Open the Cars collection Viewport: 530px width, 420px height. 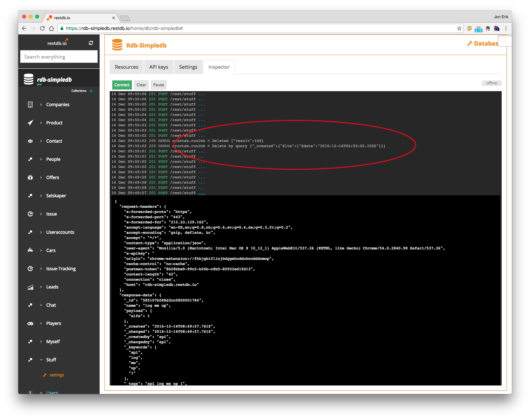tap(51, 250)
